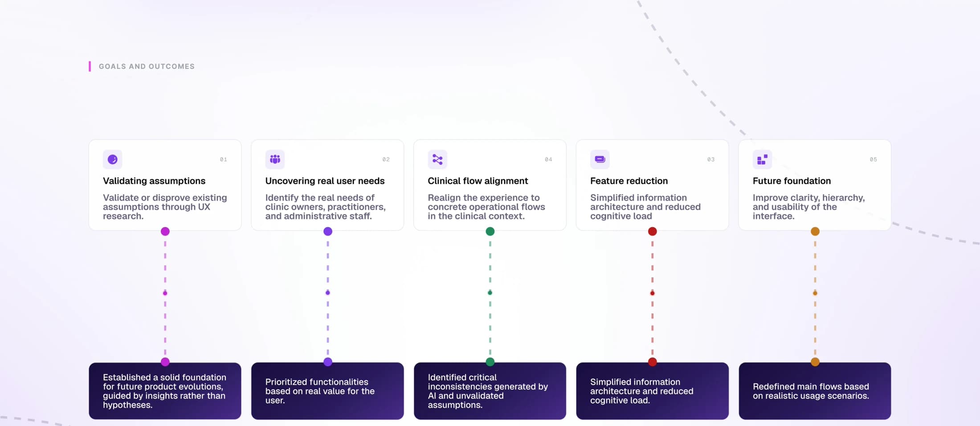Screen dimensions: 980x426
Task: Select the violet dot under Uncovering real user needs card
Action: coord(328,231)
